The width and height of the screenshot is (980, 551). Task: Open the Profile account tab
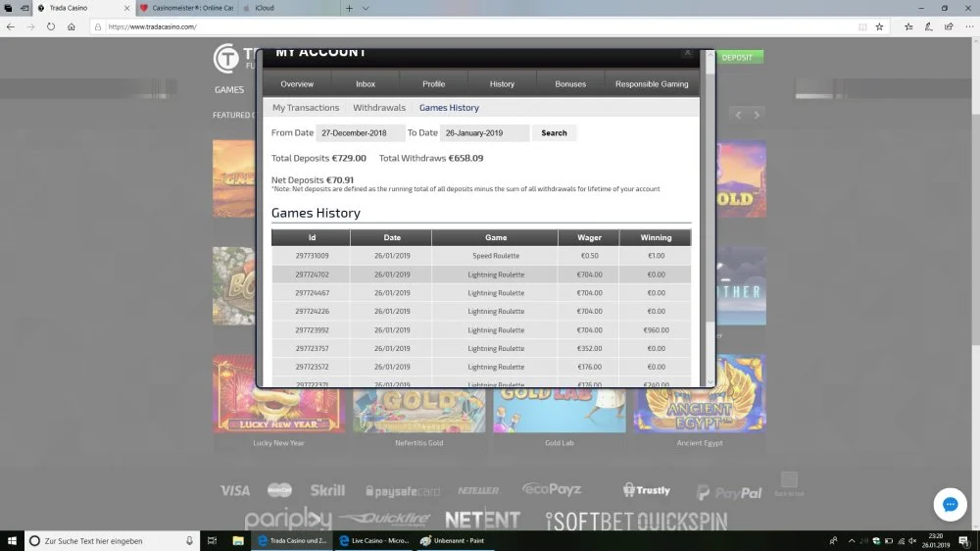[433, 83]
